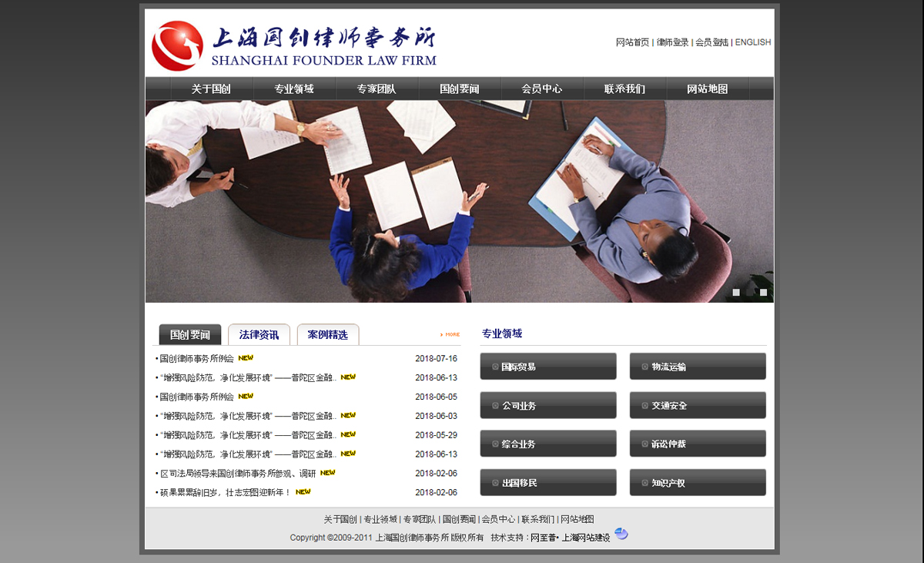Select the first banner slide indicator square
The height and width of the screenshot is (563, 924).
[x=736, y=292]
